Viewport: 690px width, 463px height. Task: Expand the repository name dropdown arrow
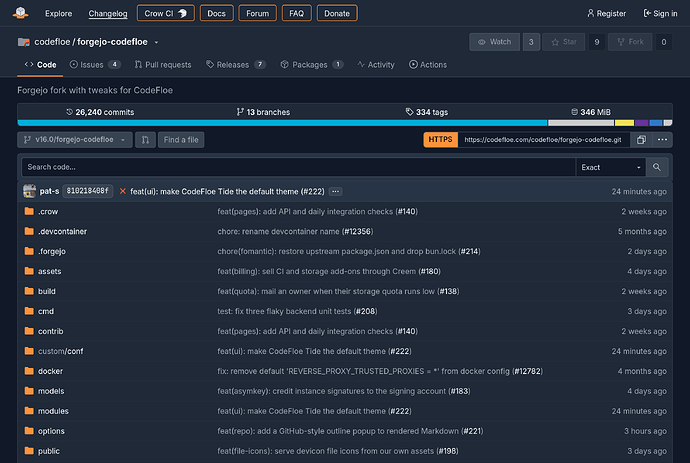156,42
